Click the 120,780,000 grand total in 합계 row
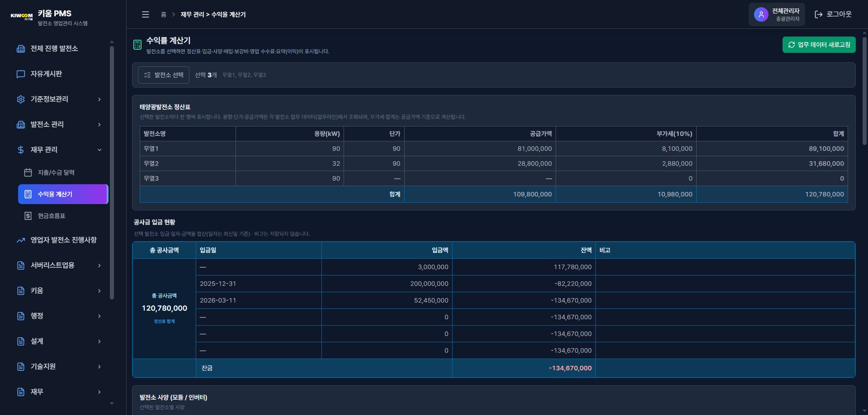Viewport: 868px width, 415px height. pos(772,194)
